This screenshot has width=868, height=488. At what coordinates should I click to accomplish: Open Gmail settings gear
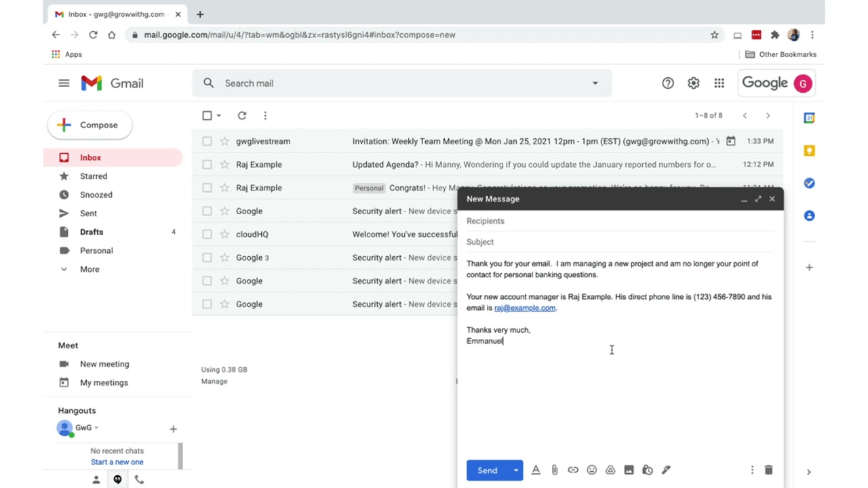pos(693,83)
